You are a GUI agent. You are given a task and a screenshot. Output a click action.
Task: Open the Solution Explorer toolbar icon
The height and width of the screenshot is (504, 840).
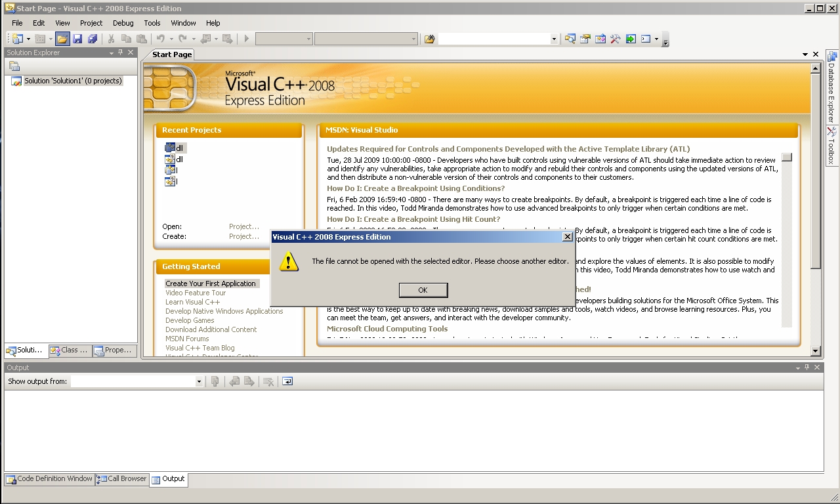[570, 39]
